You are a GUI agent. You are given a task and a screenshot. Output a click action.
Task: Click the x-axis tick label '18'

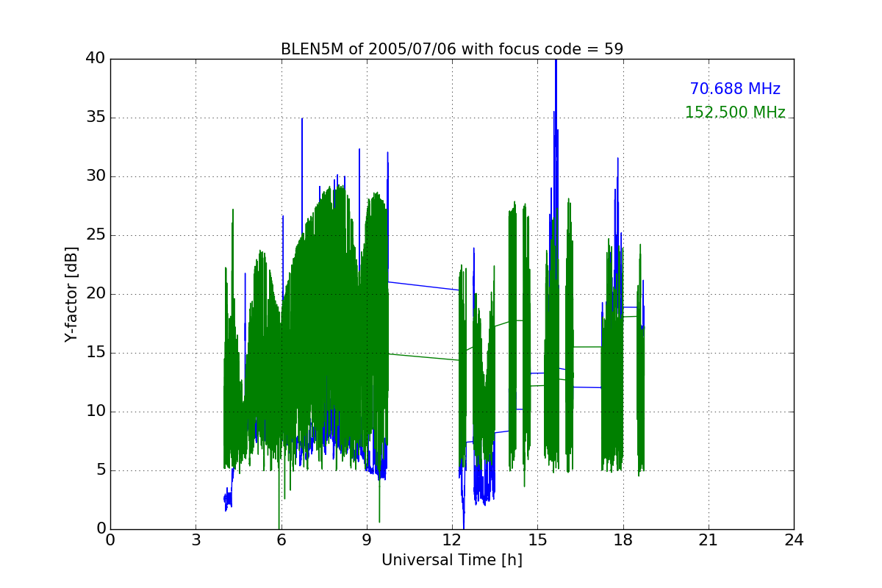point(623,539)
